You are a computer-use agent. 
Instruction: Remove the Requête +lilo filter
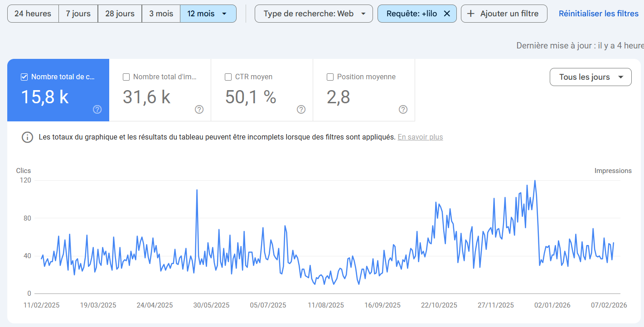click(447, 14)
